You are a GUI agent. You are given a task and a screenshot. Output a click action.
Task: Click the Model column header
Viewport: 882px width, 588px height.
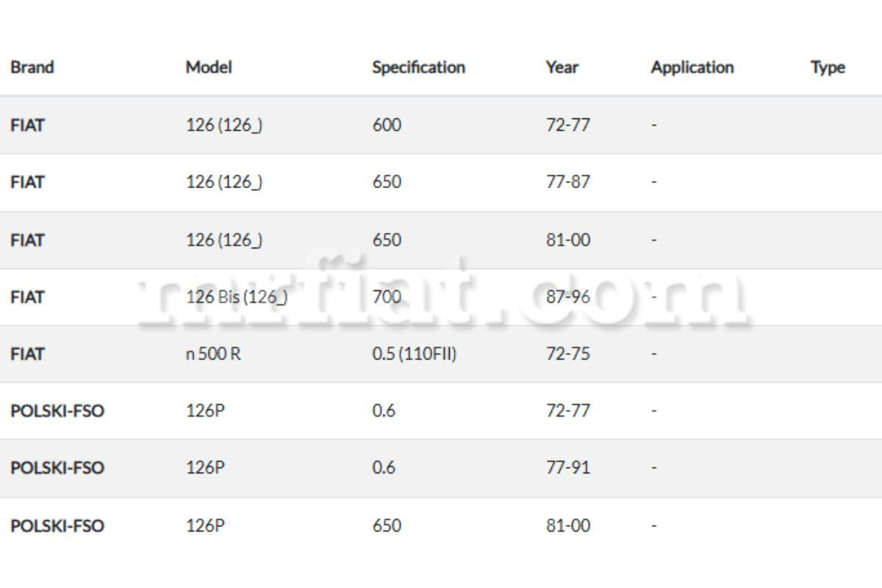(x=209, y=68)
